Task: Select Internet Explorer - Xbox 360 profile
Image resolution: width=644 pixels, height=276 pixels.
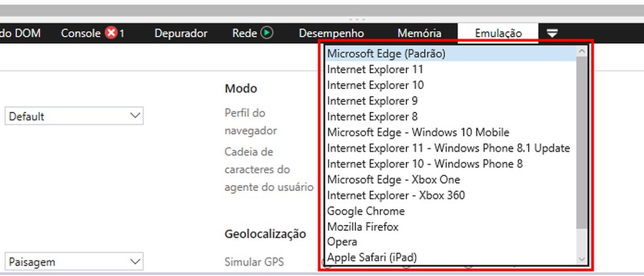Action: click(396, 195)
